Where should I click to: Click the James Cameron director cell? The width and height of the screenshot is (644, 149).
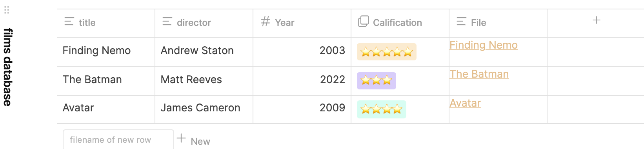(200, 108)
